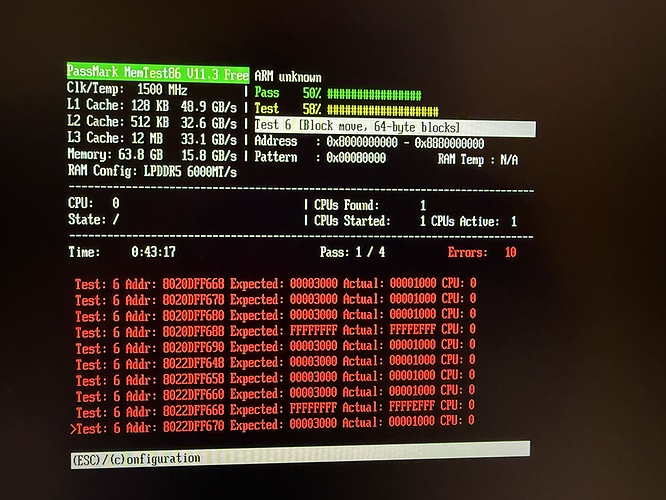Select error row with Addr 8022DFF668
Screen dimensions: 666x500
click(x=275, y=409)
